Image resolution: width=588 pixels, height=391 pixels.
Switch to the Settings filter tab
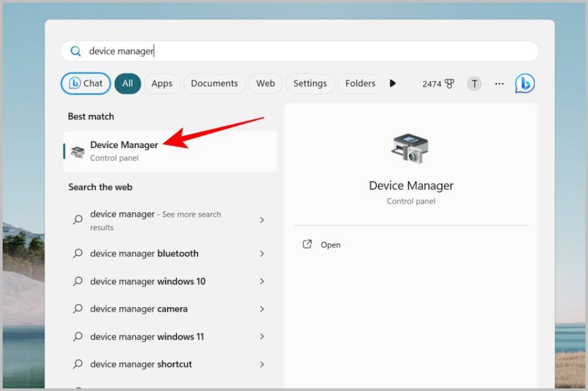pos(310,83)
